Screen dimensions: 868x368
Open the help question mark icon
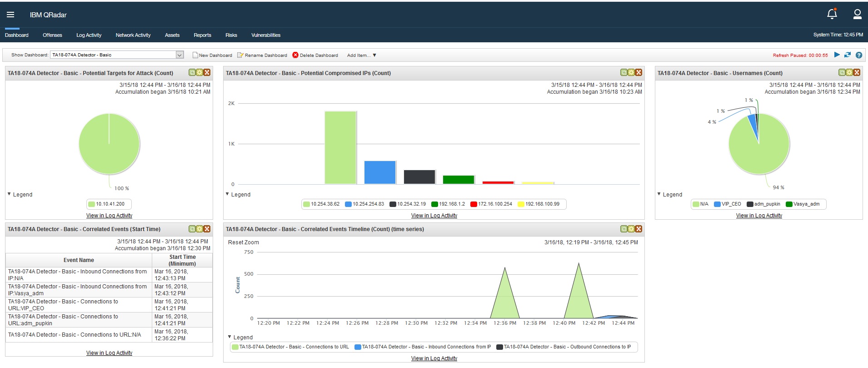pyautogui.click(x=858, y=55)
